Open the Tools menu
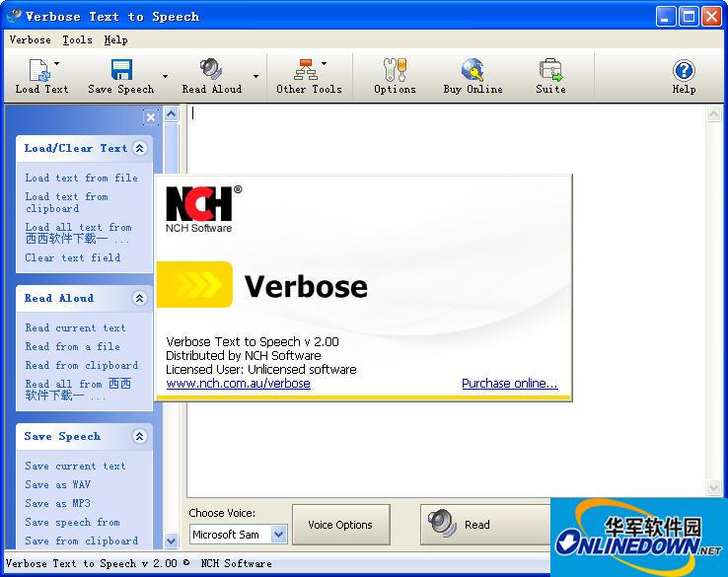The height and width of the screenshot is (577, 728). (78, 39)
